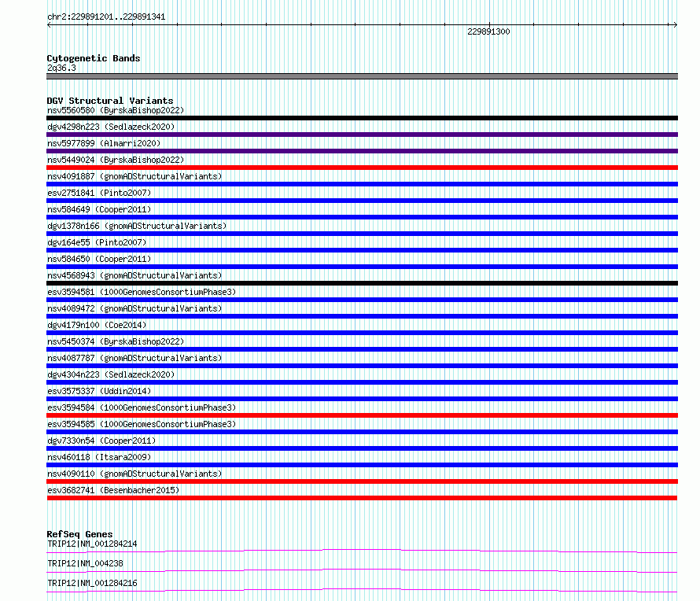The width and height of the screenshot is (700, 601).
Task: Click the blue bar under nsv4091887
Action: tap(362, 184)
